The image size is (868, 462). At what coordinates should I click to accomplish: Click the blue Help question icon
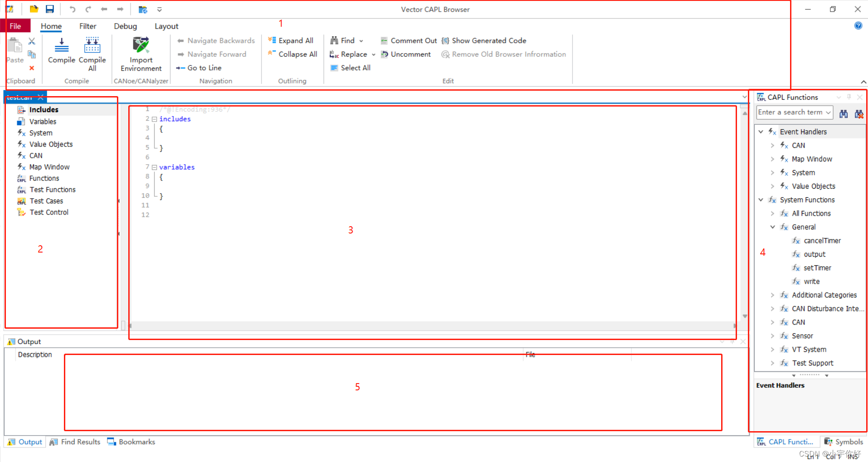click(858, 26)
